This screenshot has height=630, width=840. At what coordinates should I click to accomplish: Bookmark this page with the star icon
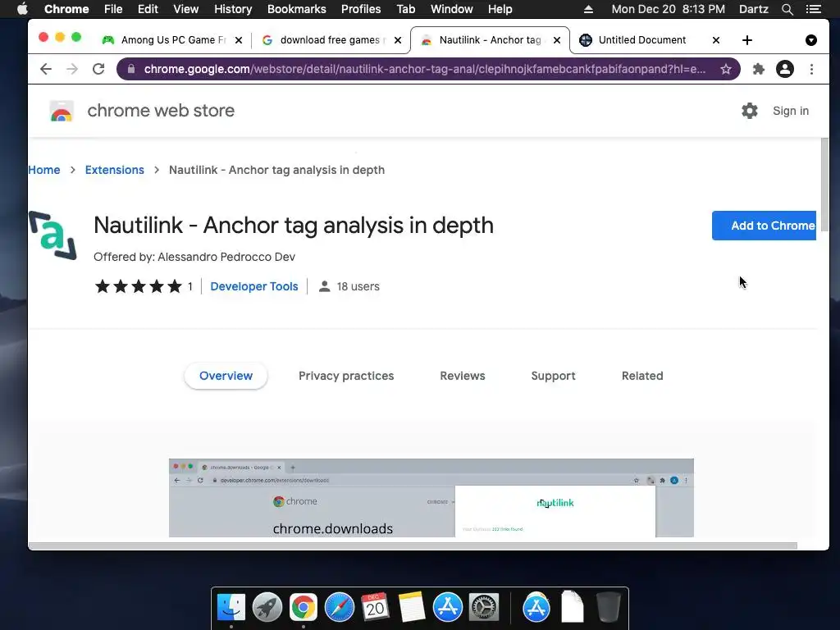[726, 69]
